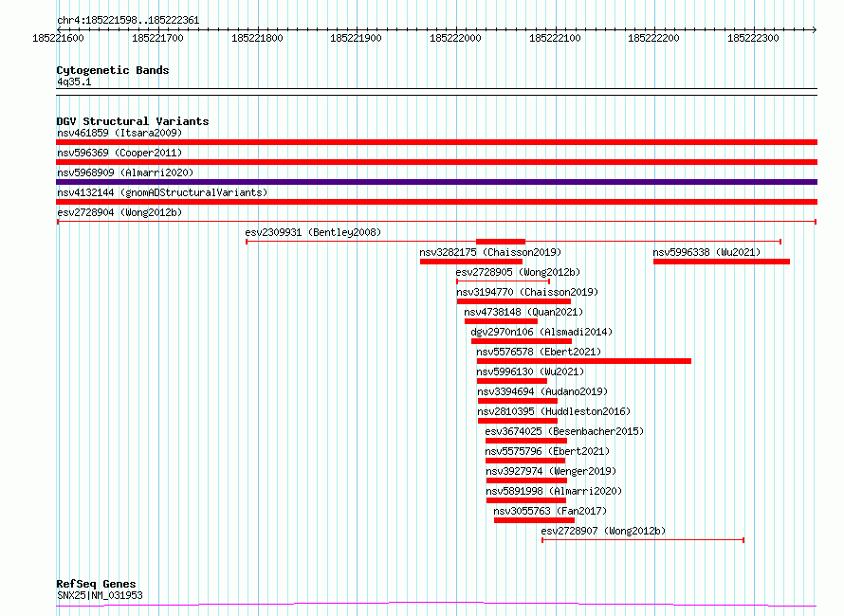Click the thin line under esv2728907 (Wong2012b)
Image resolution: width=844 pixels, height=616 pixels.
tap(643, 539)
